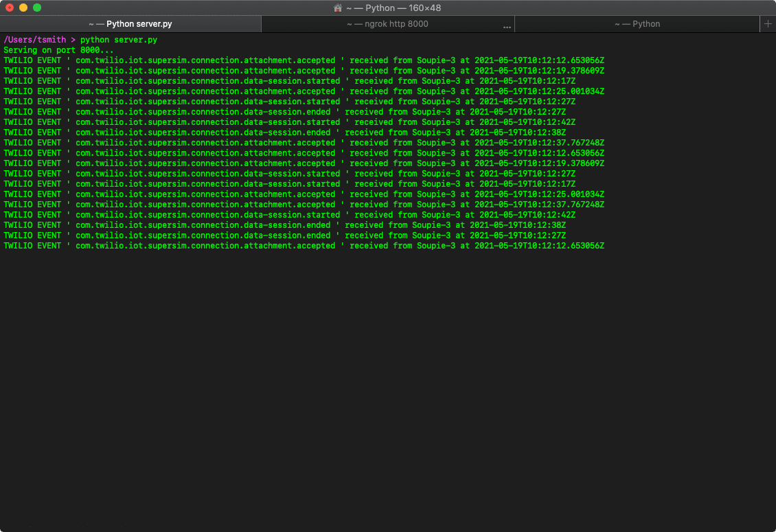This screenshot has width=776, height=532.
Task: Click the green full-screen traffic light button
Action: 36,8
